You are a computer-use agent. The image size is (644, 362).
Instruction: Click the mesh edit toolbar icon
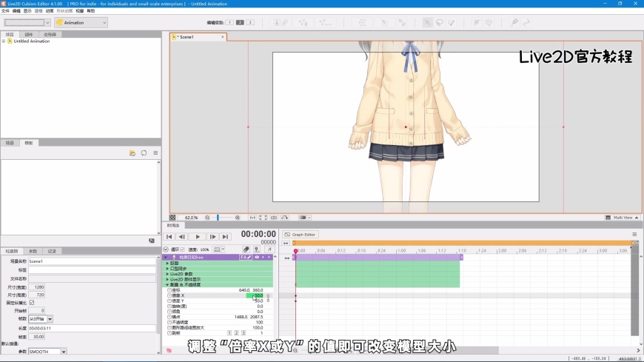(303, 23)
